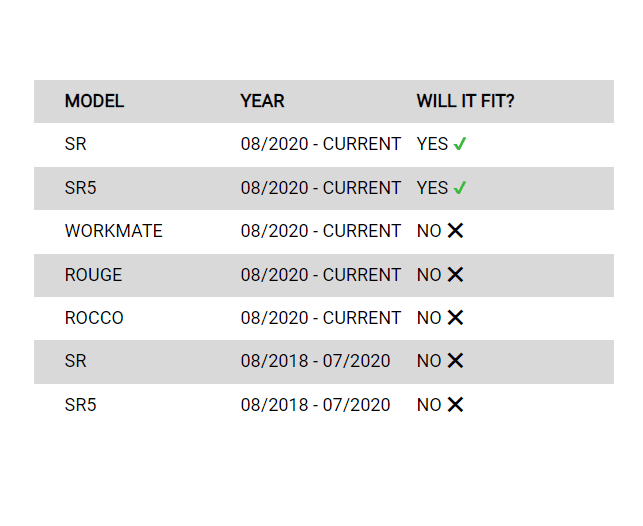Click SR5 model name in second row
The image size is (643, 526).
[x=80, y=188]
